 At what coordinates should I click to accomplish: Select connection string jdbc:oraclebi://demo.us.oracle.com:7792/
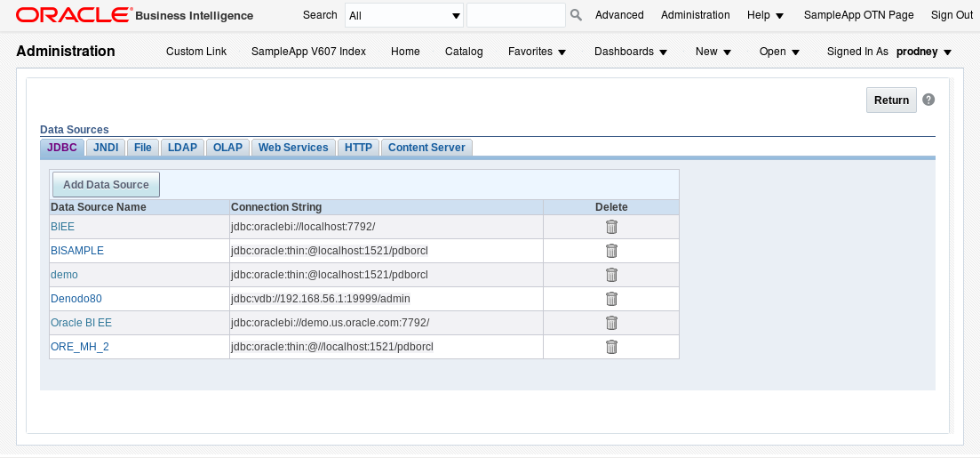pyautogui.click(x=330, y=323)
